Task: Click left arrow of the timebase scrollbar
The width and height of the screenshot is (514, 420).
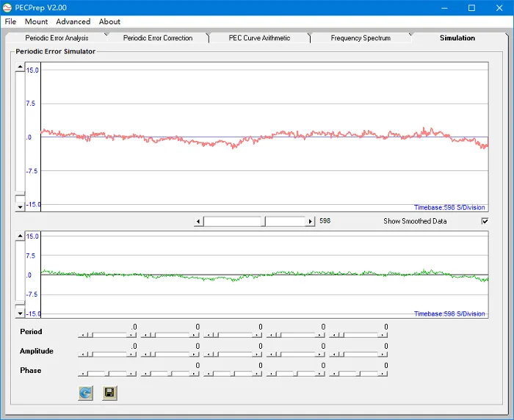Action: (198, 221)
